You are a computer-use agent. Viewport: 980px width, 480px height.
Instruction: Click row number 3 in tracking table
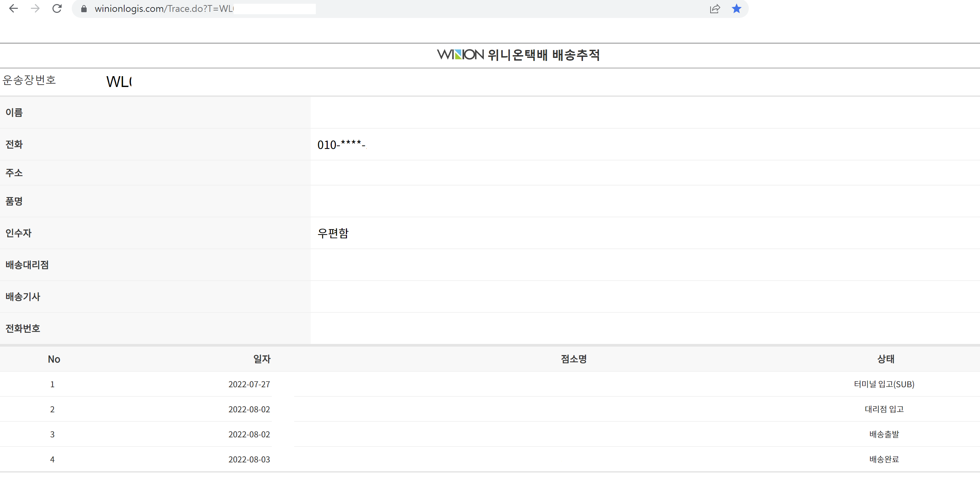coord(52,434)
